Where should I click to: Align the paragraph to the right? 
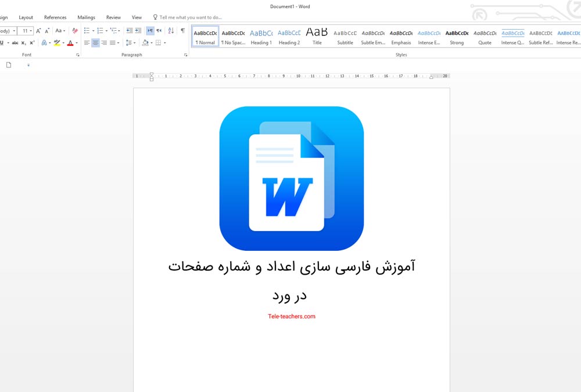click(x=104, y=43)
